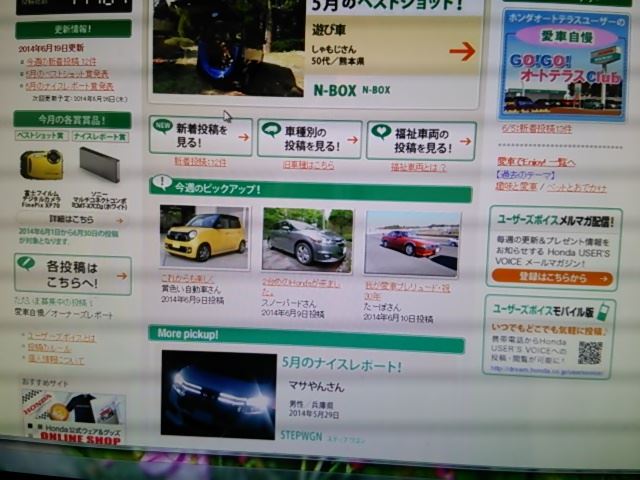Open the yellow car pickup photo
640x480 pixels.
(204, 237)
